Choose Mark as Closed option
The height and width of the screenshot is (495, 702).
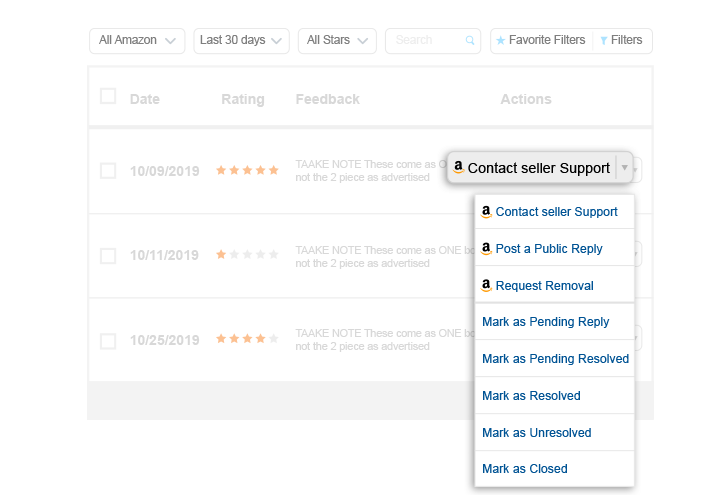click(525, 469)
